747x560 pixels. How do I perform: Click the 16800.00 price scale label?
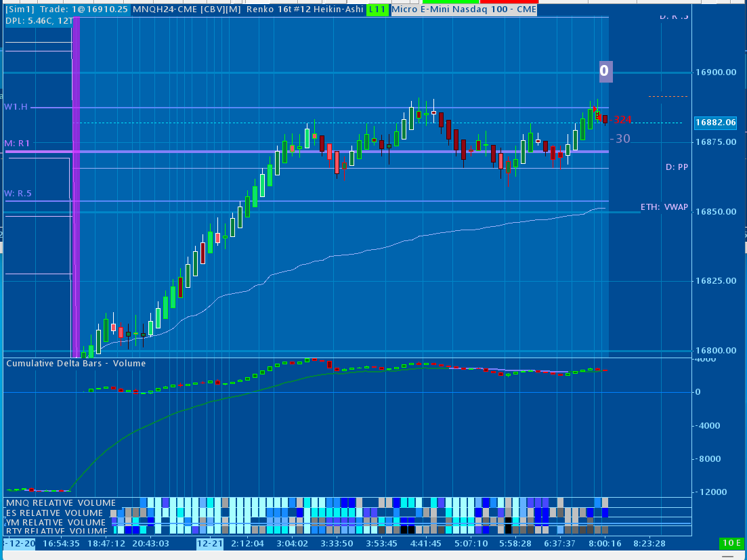coord(716,351)
